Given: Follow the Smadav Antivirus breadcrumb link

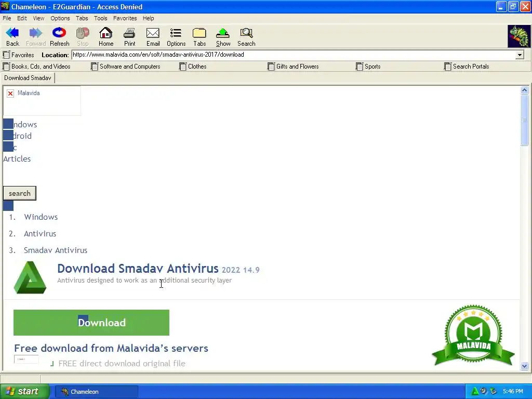Looking at the screenshot, I should pos(56,250).
